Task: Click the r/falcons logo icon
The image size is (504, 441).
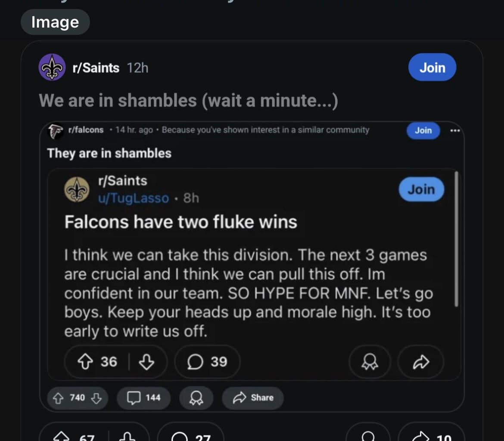Action: 55,130
